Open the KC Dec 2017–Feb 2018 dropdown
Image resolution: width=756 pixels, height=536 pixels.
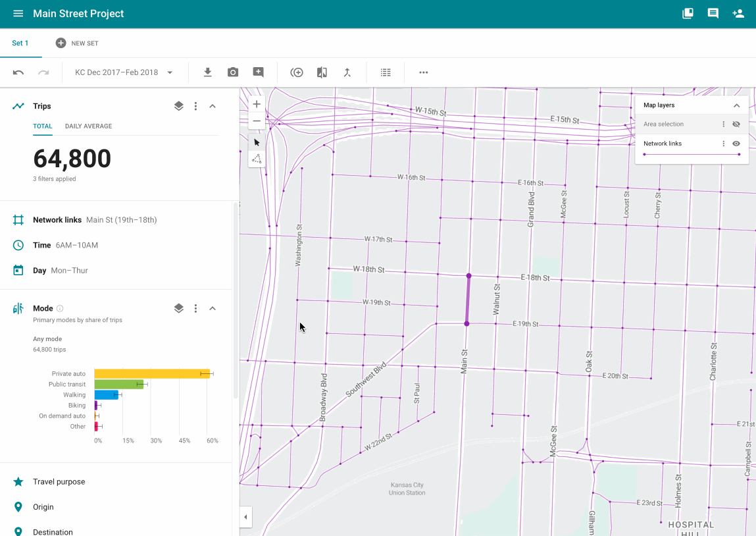[124, 72]
